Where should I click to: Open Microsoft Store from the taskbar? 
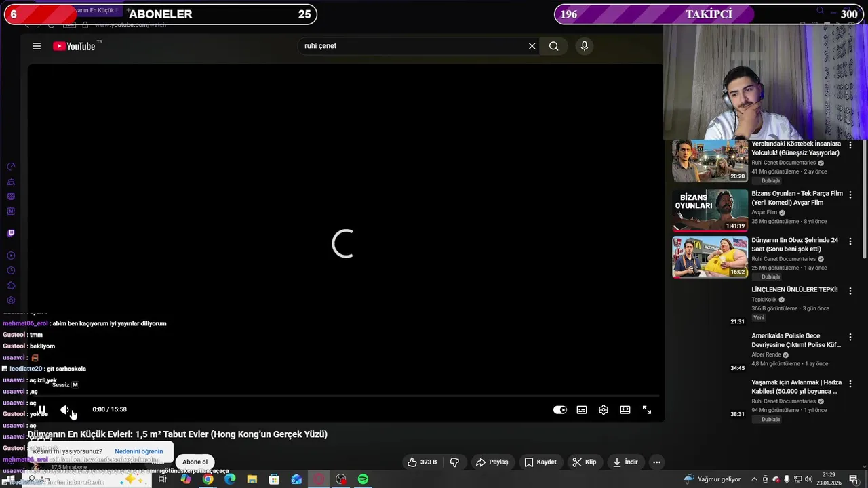(274, 479)
